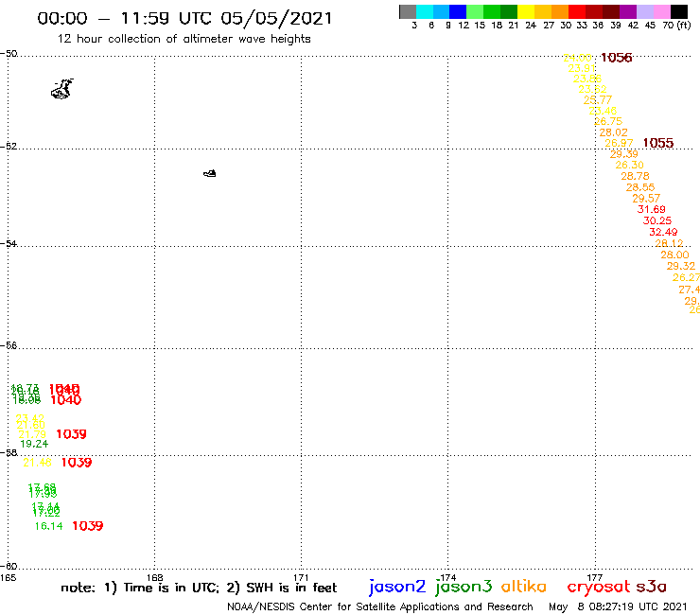Click the longitude axis label 171
The image size is (700, 615).
pos(302,578)
